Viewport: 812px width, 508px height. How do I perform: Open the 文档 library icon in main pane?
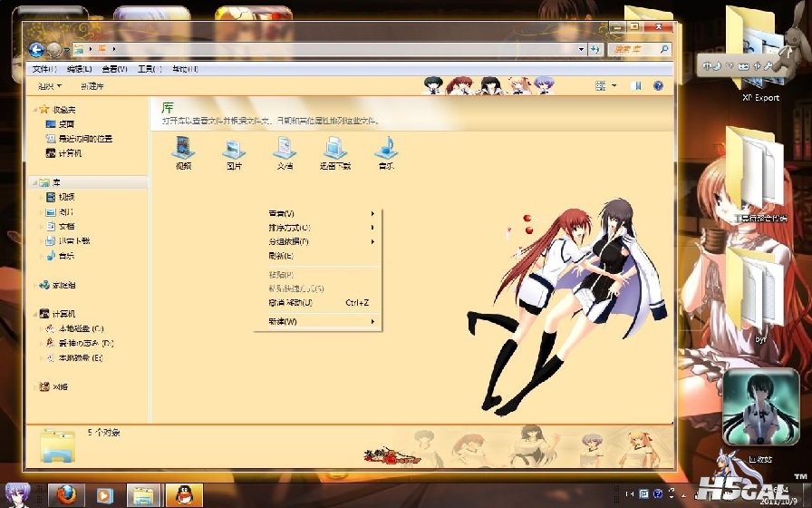click(x=285, y=152)
